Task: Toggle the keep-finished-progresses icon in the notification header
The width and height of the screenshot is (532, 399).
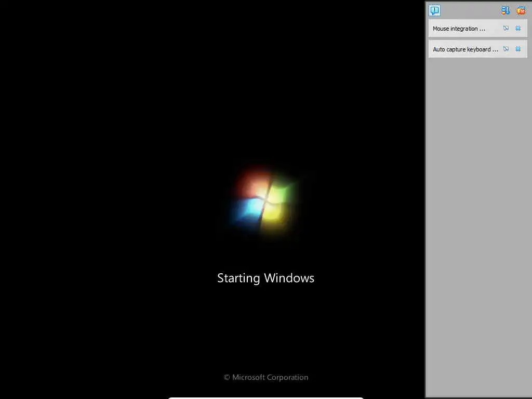Action: point(506,10)
